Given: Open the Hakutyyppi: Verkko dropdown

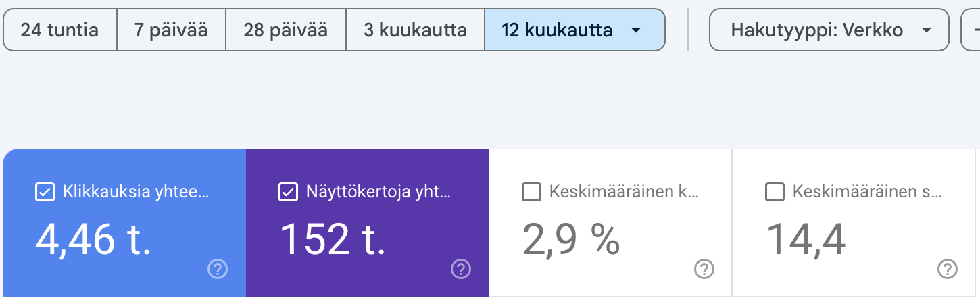Looking at the screenshot, I should tap(829, 30).
